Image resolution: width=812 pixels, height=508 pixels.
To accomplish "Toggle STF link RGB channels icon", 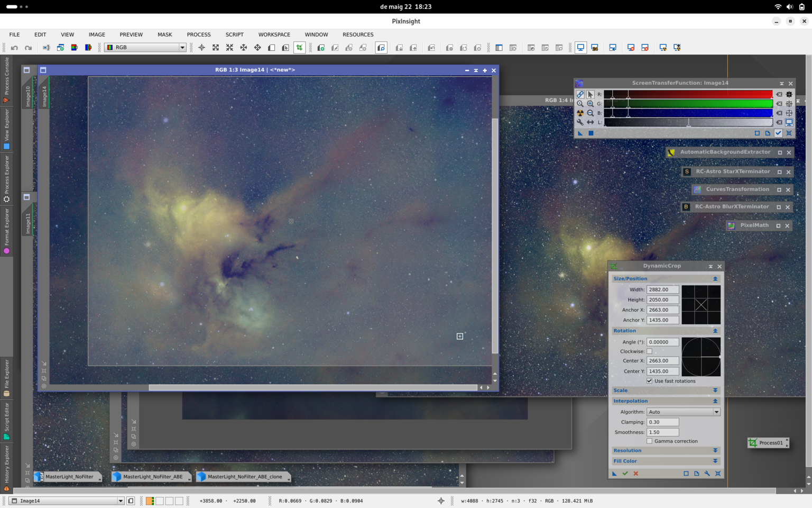I will 580,94.
